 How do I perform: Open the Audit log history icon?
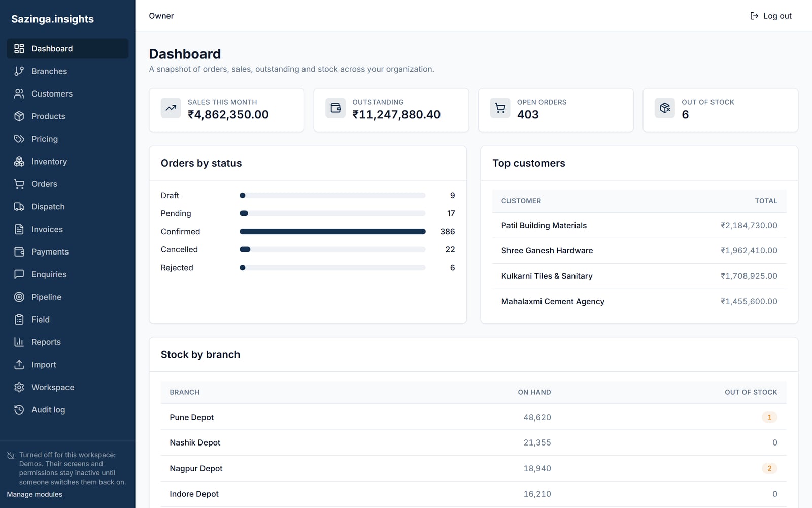[x=19, y=410]
